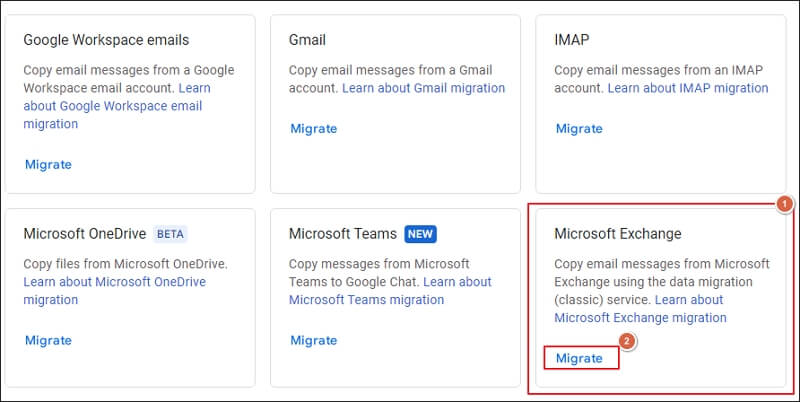Click Migrate in the IMAP card
Image resolution: width=800 pixels, height=402 pixels.
point(579,129)
